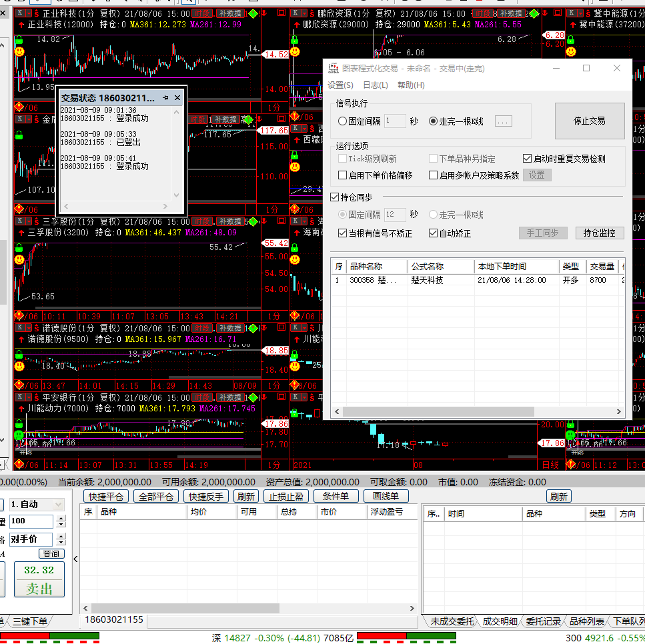
Task: Collapse order panel with left chevron
Action: 75,559
